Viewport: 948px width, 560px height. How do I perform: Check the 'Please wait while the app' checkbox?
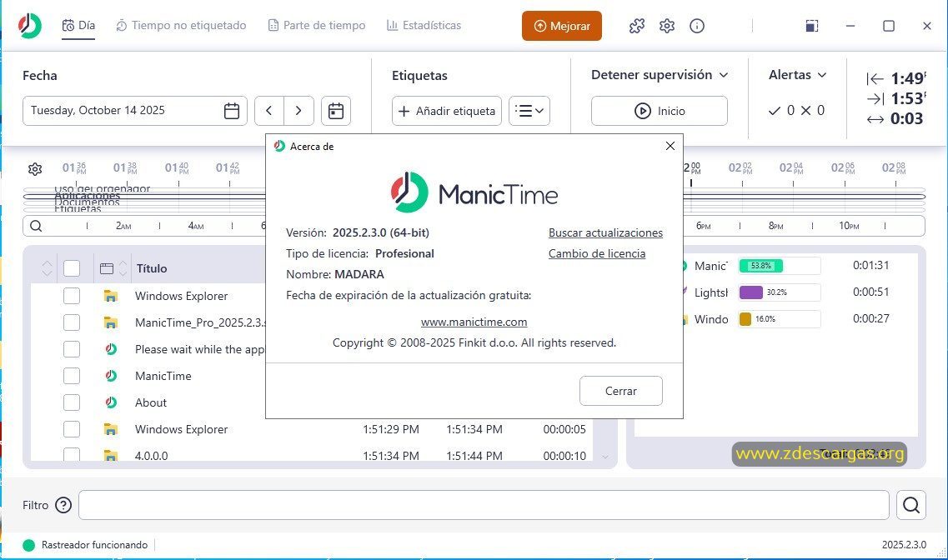pyautogui.click(x=72, y=349)
